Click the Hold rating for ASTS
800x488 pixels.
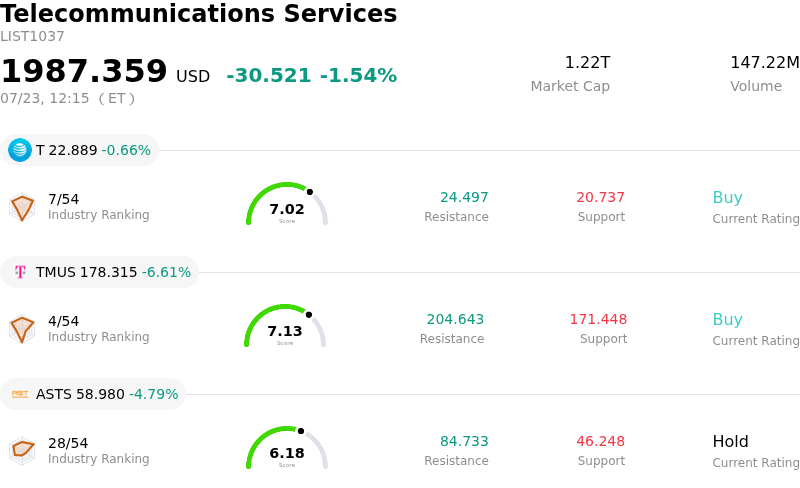(x=731, y=441)
